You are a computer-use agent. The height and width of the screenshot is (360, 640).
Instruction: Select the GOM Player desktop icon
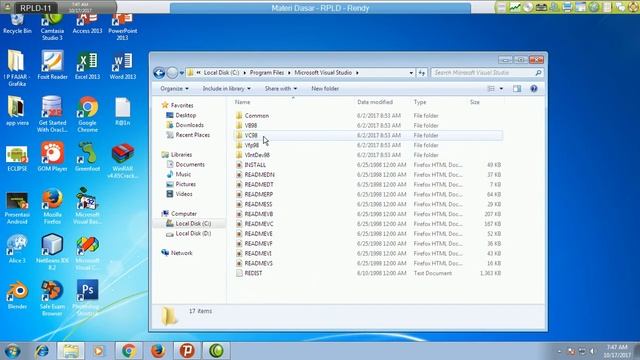click(x=52, y=157)
